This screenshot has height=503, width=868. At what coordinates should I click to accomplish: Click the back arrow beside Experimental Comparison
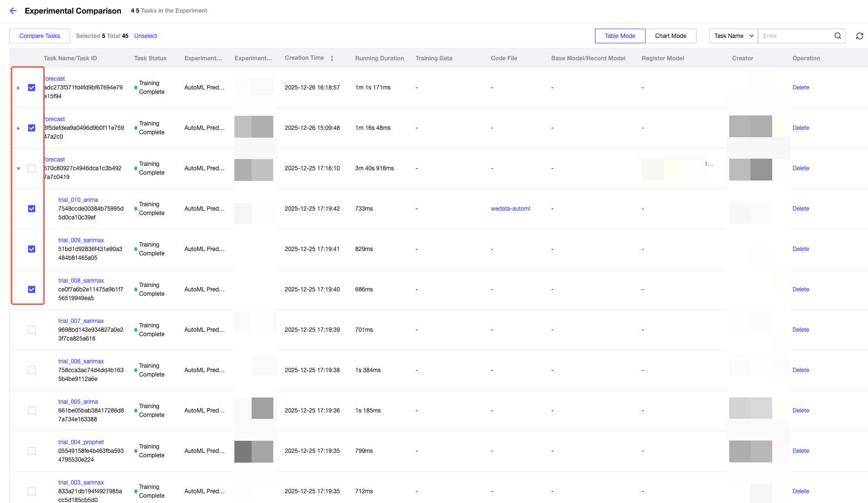[x=13, y=11]
